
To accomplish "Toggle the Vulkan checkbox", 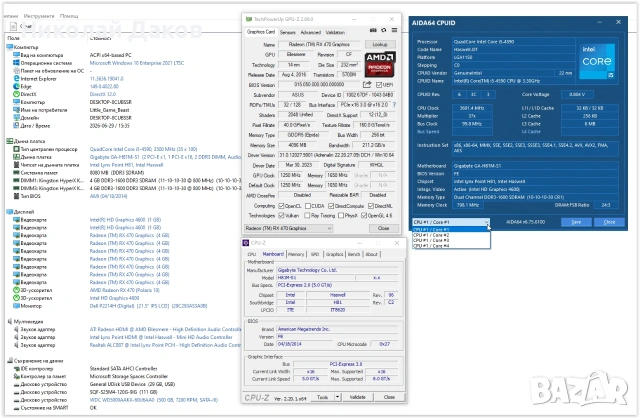I will tap(281, 216).
